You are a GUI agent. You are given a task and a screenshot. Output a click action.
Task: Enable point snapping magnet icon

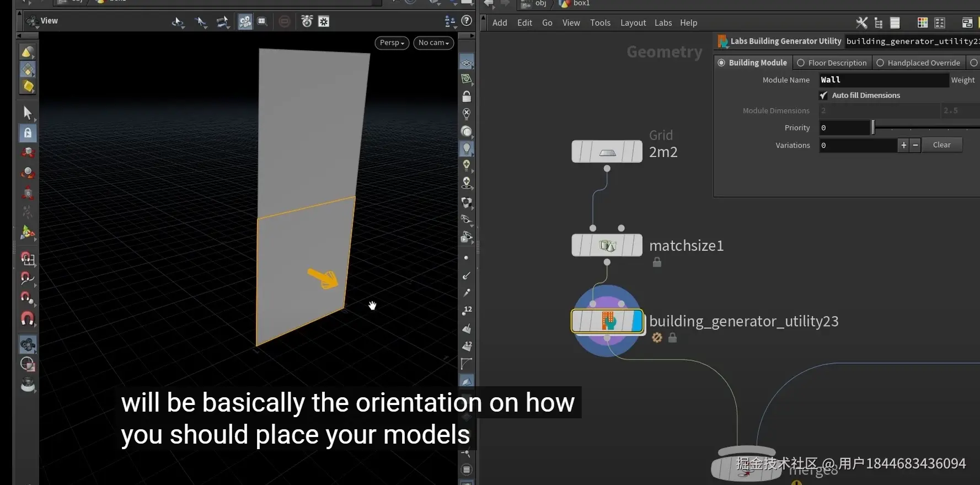(27, 299)
